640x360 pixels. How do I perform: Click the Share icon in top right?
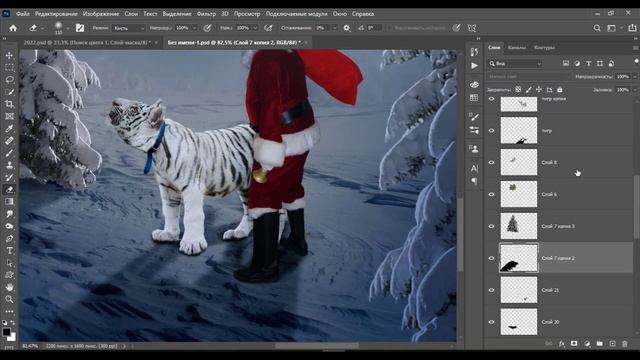(x=632, y=28)
